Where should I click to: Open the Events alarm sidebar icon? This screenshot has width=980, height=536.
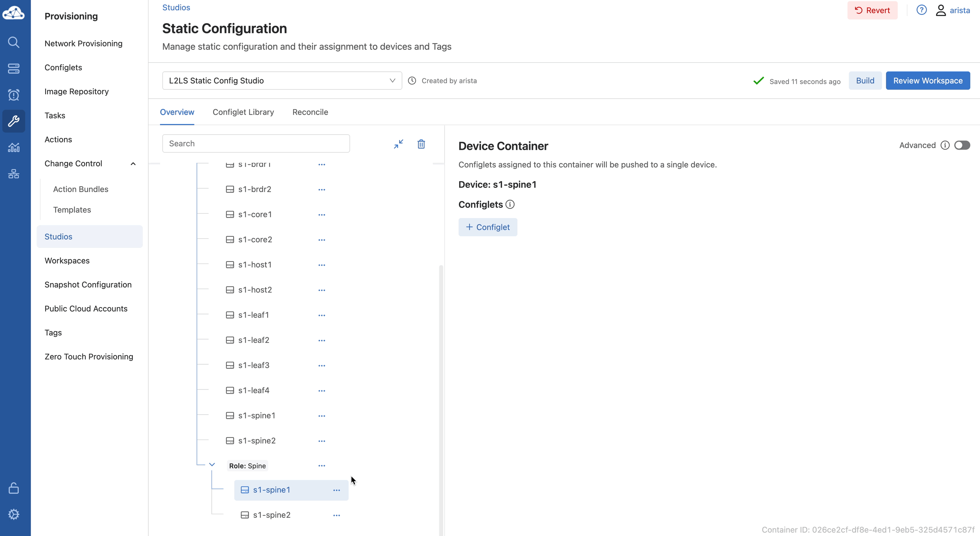click(x=14, y=95)
